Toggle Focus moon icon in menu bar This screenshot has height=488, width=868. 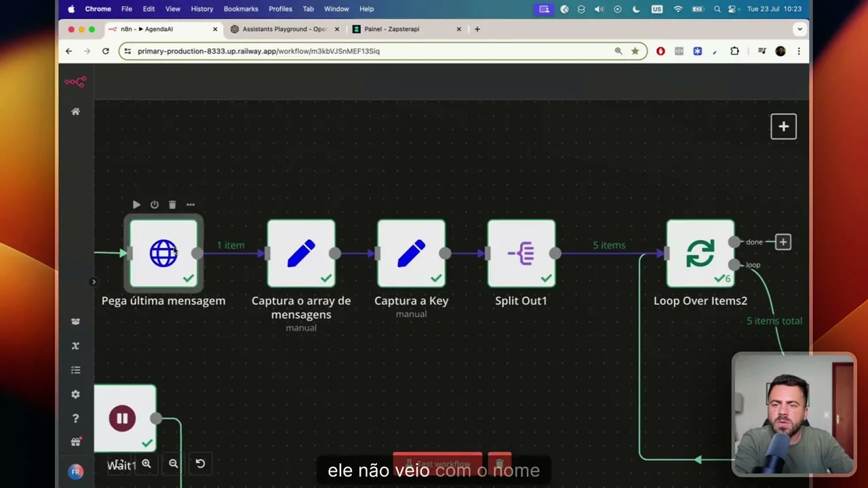pyautogui.click(x=635, y=9)
